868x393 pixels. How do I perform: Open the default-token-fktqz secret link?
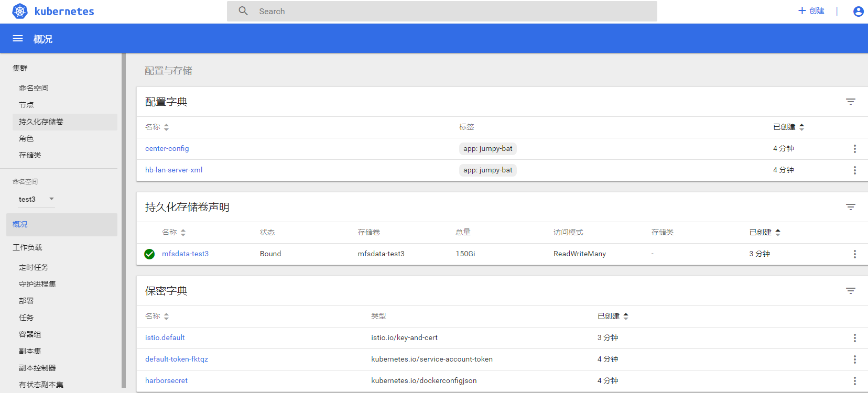(x=176, y=359)
